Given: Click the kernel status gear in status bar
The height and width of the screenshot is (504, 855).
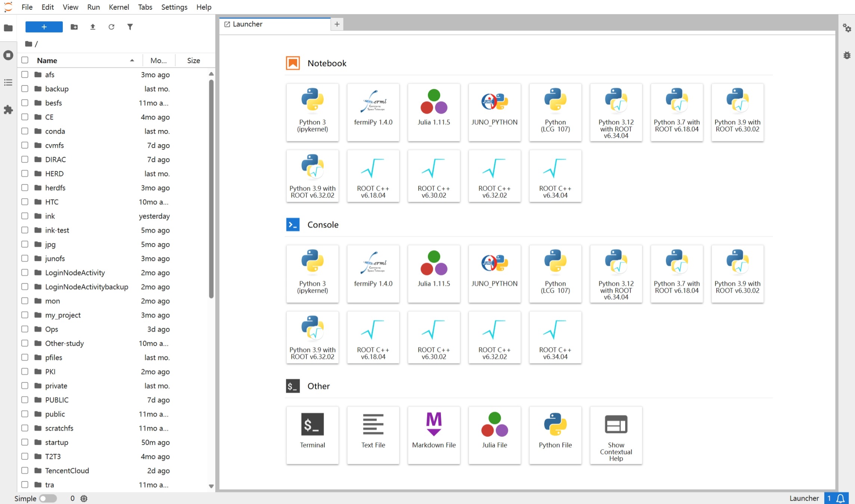Looking at the screenshot, I should click(x=84, y=498).
